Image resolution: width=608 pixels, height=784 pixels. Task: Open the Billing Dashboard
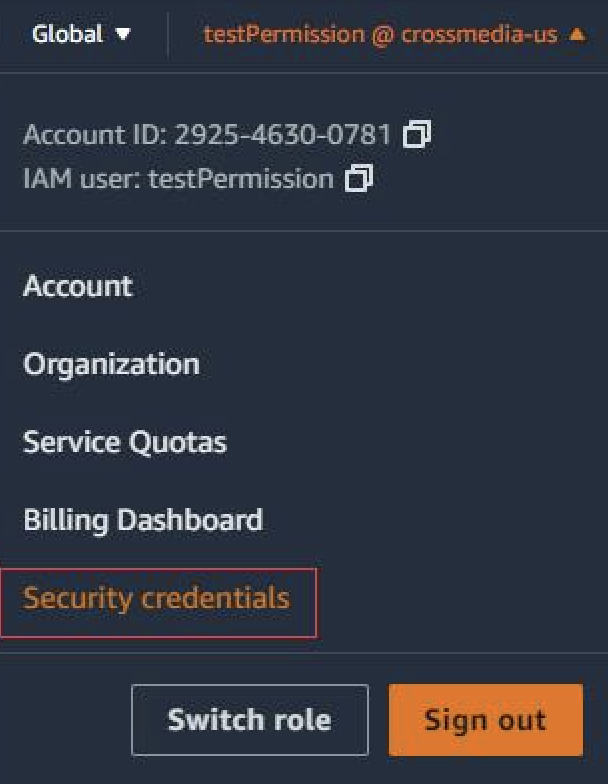tap(143, 520)
